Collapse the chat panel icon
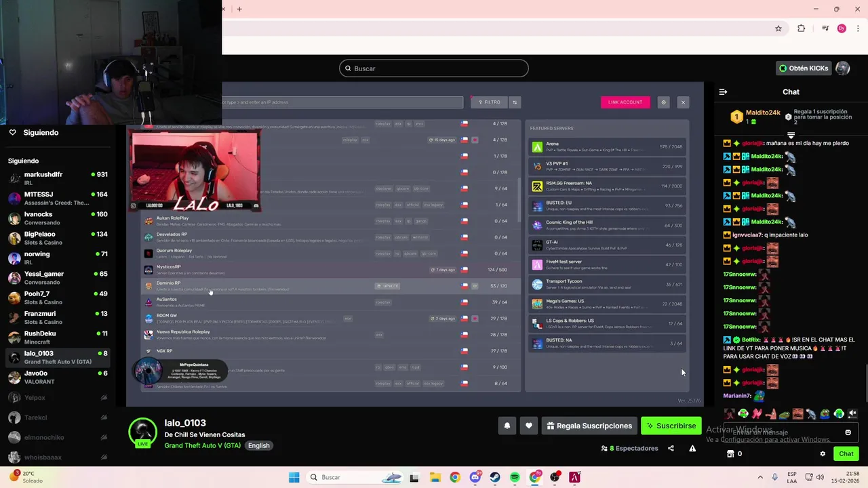Viewport: 868px width, 488px height. (x=723, y=91)
